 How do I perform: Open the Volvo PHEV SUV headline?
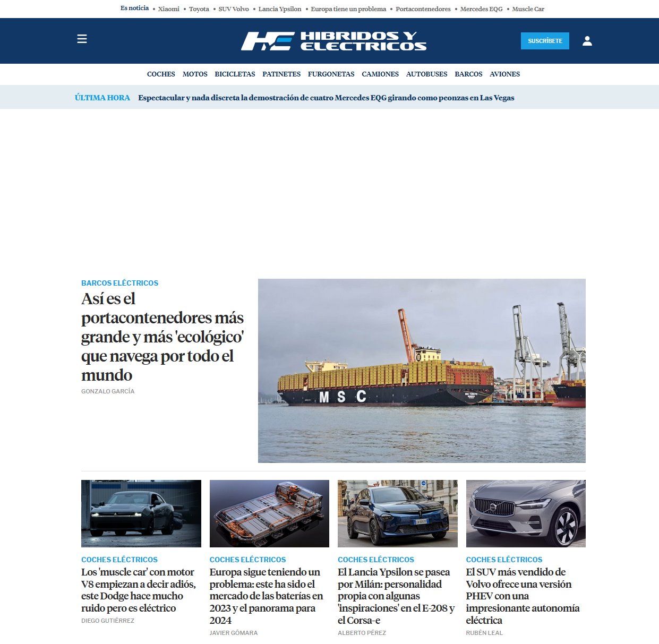click(x=523, y=596)
